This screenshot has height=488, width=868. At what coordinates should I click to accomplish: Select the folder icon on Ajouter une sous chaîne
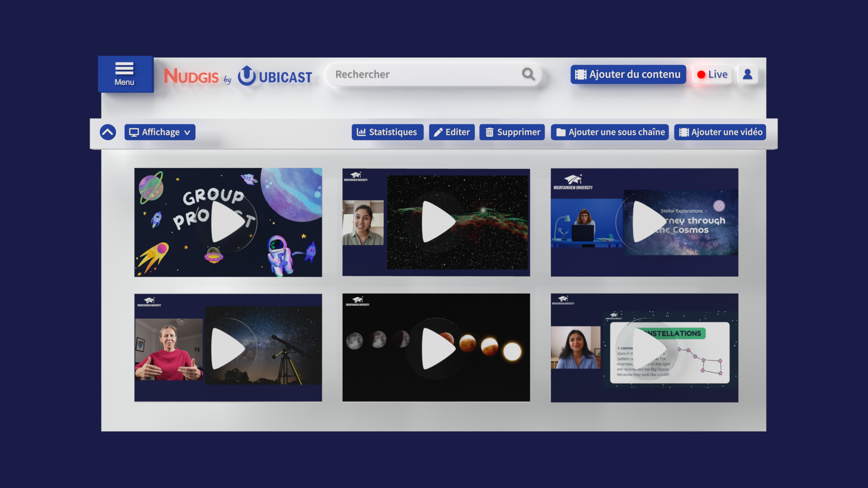click(x=561, y=132)
